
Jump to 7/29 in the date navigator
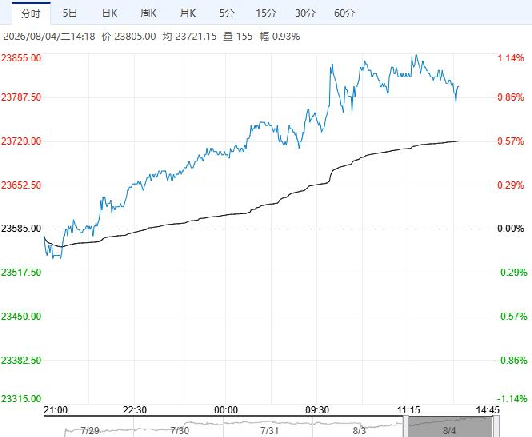(90, 431)
